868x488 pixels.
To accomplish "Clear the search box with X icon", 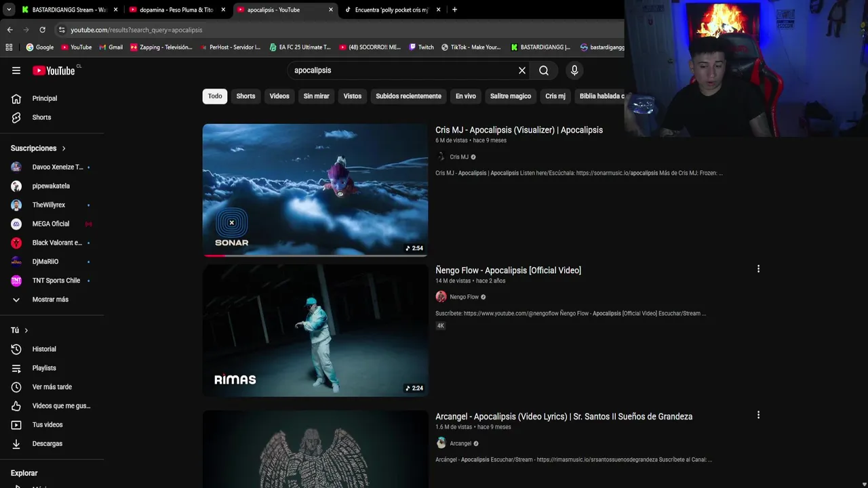I will click(522, 70).
